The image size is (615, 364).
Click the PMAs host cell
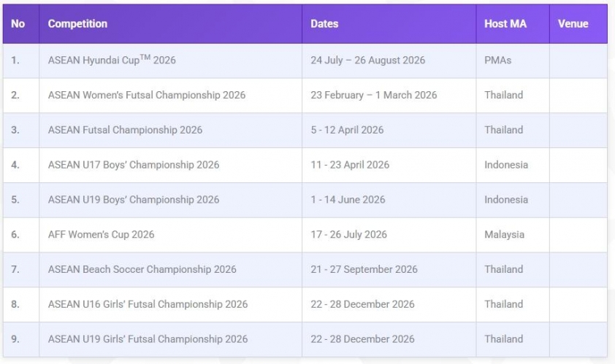(x=497, y=60)
